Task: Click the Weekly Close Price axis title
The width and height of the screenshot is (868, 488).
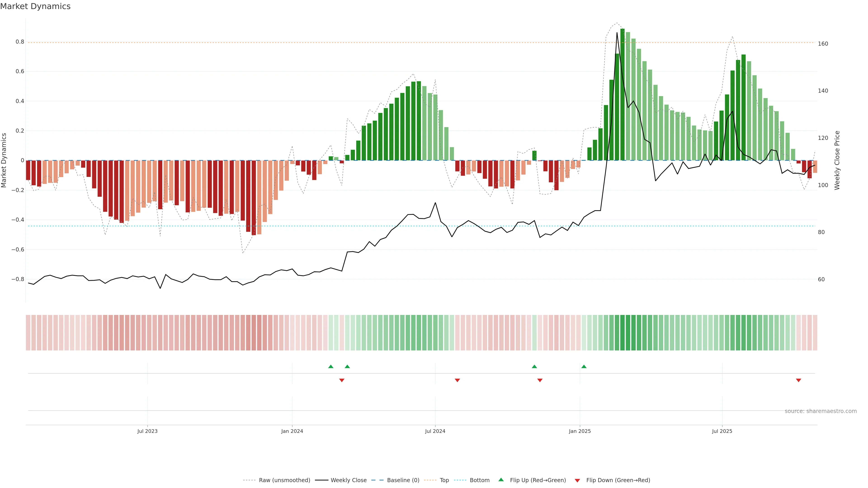Action: 837,160
